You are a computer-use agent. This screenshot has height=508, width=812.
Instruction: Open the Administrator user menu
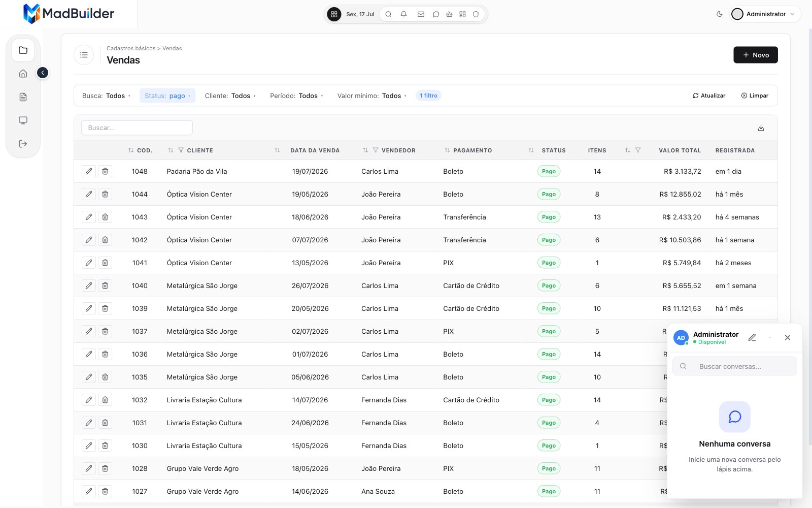[x=765, y=14]
